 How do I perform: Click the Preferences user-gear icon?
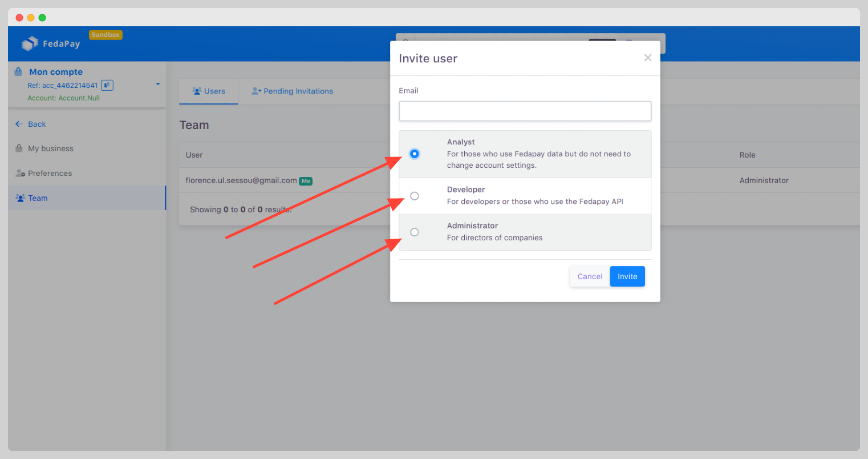click(x=20, y=173)
